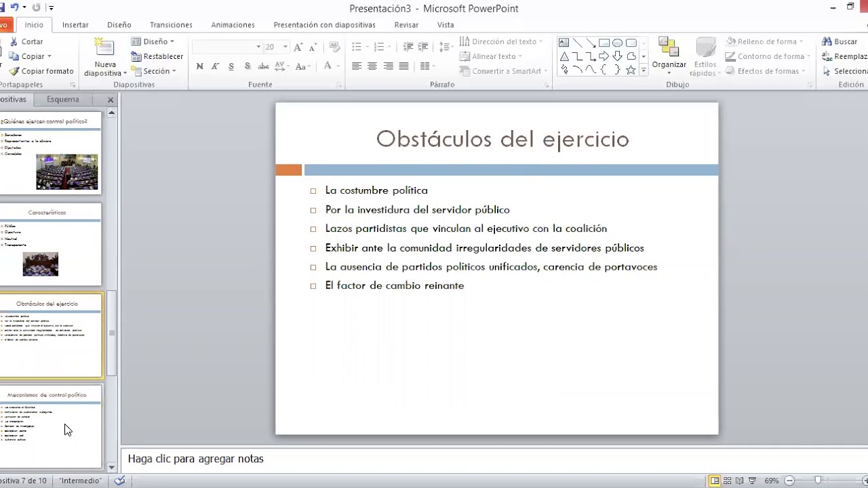
Task: Open Relleno de forma dropdown
Action: (764, 41)
